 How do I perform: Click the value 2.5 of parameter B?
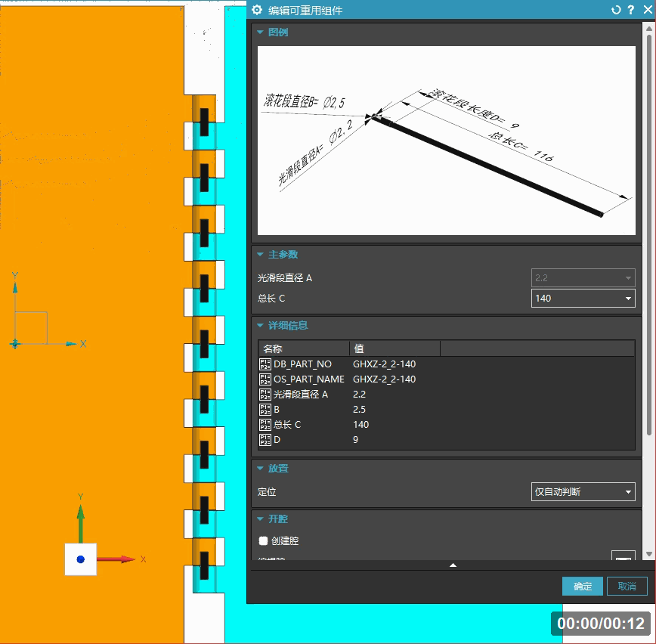point(359,409)
